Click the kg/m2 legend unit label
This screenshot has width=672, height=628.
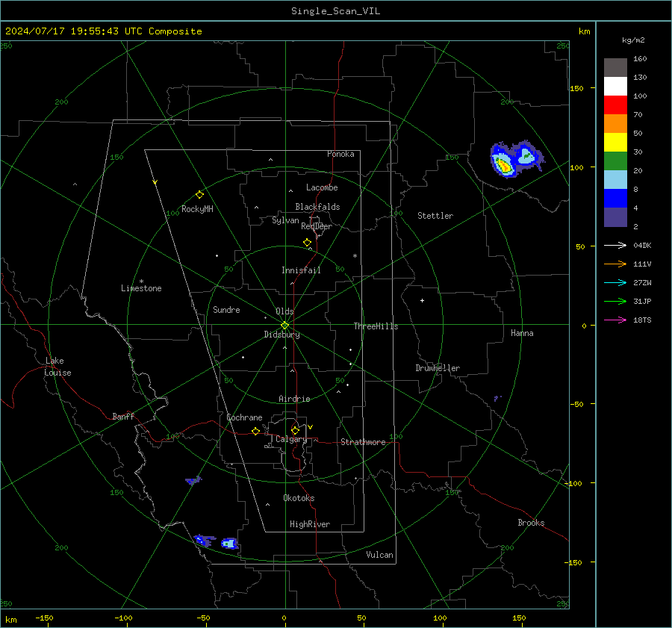(x=633, y=40)
